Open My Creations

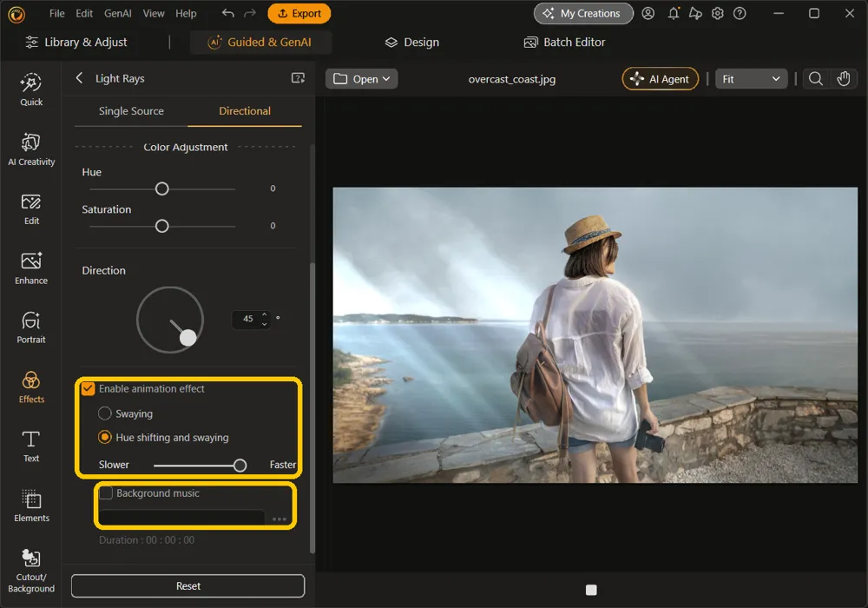click(x=583, y=13)
